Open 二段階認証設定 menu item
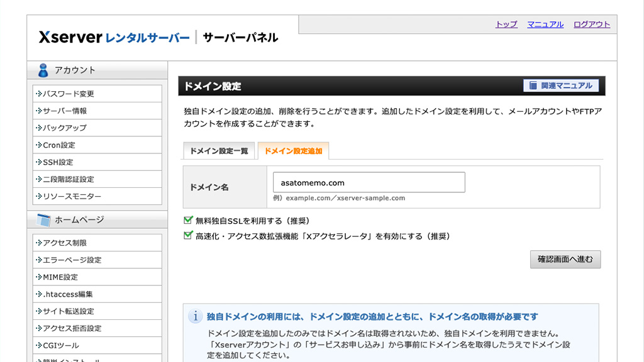644x362 pixels. tap(97, 179)
